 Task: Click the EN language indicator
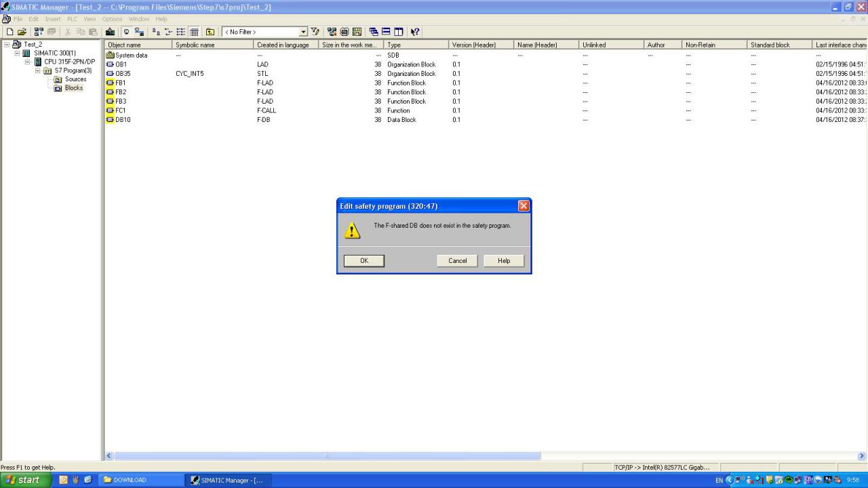pos(719,481)
